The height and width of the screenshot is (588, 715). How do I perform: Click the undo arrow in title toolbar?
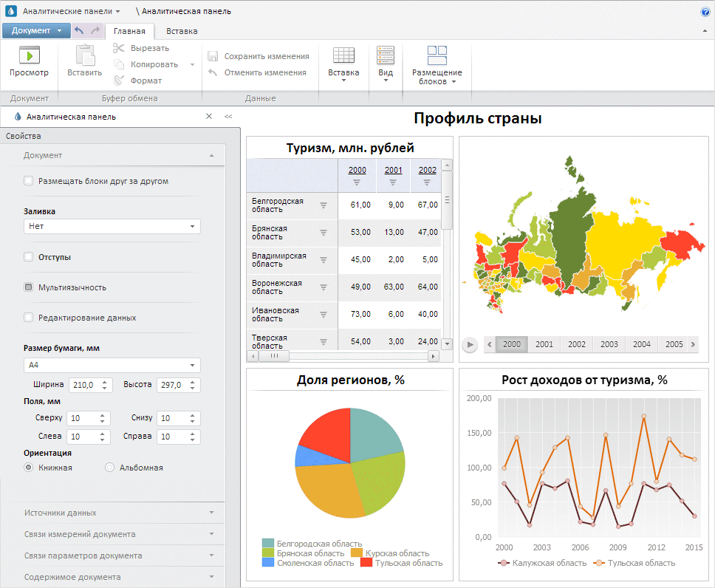coord(79,30)
